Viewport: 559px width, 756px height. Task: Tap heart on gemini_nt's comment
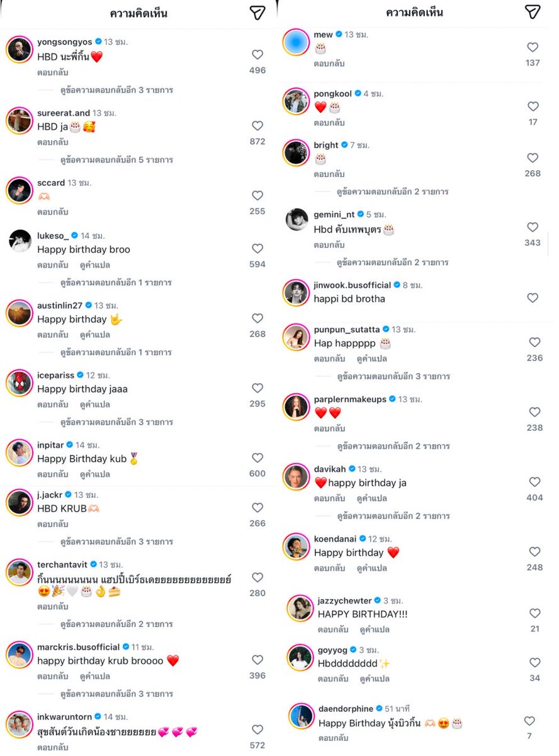[x=533, y=227]
